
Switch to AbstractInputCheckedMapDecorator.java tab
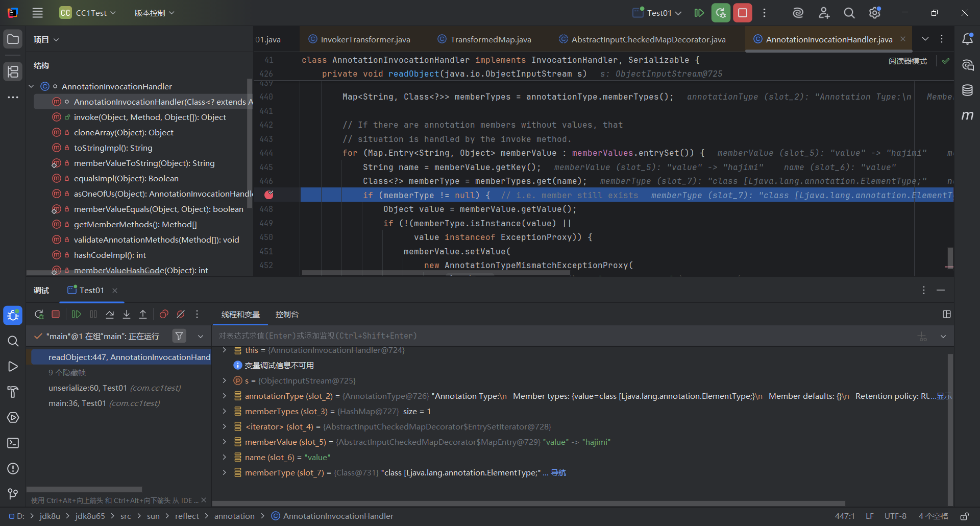tap(642, 39)
